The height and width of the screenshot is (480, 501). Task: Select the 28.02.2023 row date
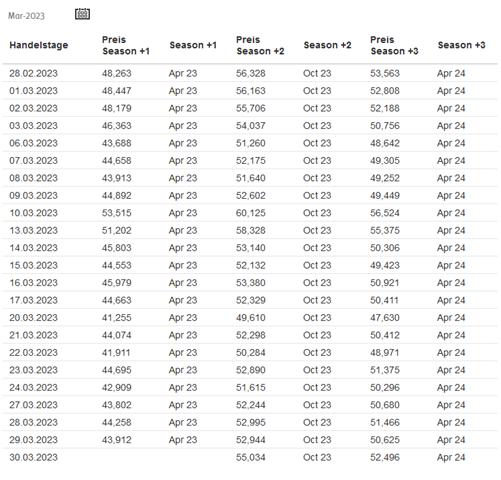tap(33, 73)
